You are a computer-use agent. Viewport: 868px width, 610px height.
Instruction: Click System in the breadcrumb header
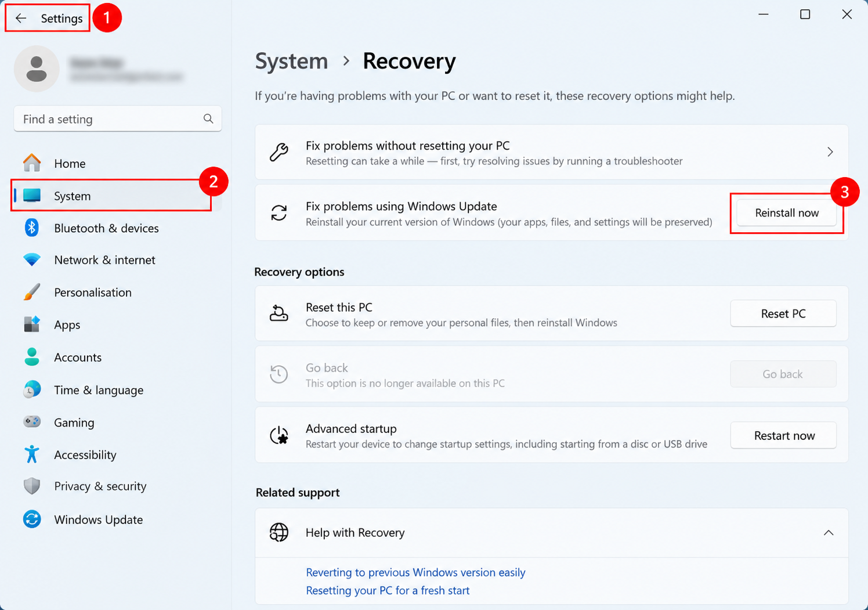click(x=291, y=62)
